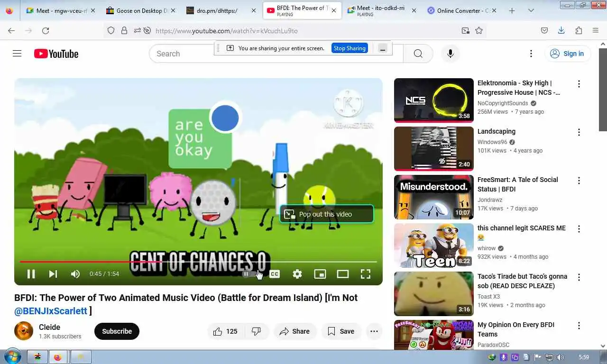Open the @BENJIxScarlett mention link
607x364 pixels.
coord(51,311)
